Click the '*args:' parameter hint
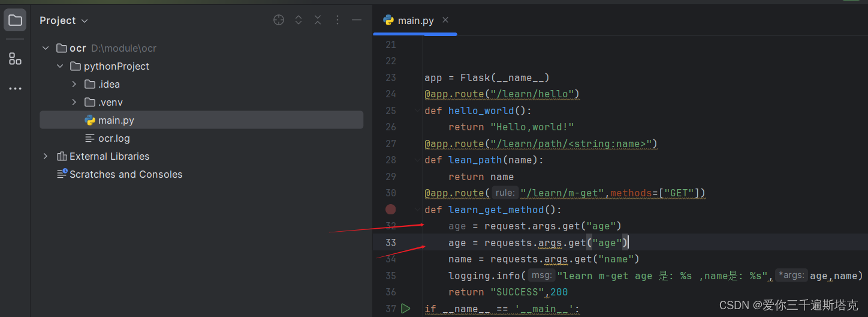Screen dimensions: 868x317 pos(791,276)
